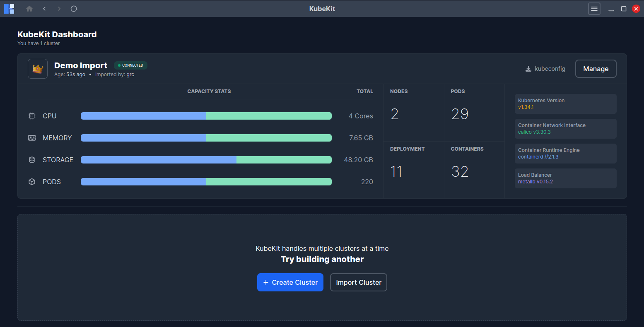
Task: Click the PODS cube icon
Action: 31,181
